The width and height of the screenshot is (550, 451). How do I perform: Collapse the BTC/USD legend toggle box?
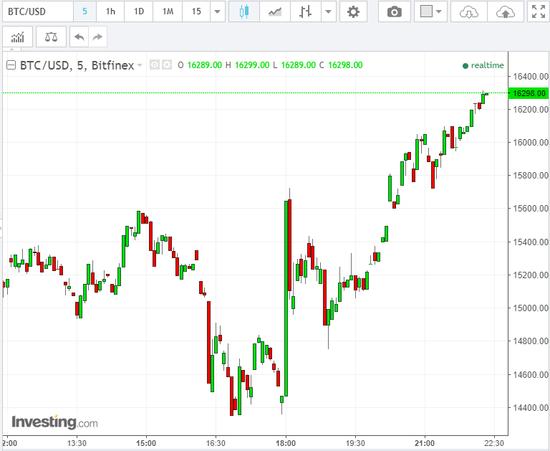(x=11, y=65)
